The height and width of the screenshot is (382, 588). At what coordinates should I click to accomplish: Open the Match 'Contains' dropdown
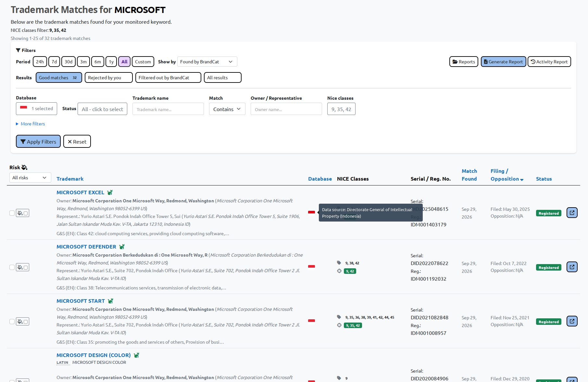pyautogui.click(x=227, y=109)
